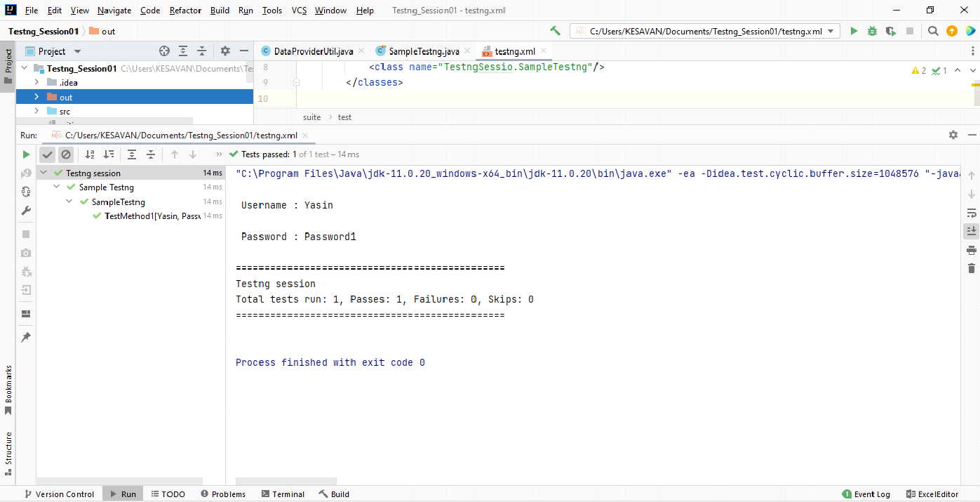
Task: Open the VCS menu
Action: point(299,11)
